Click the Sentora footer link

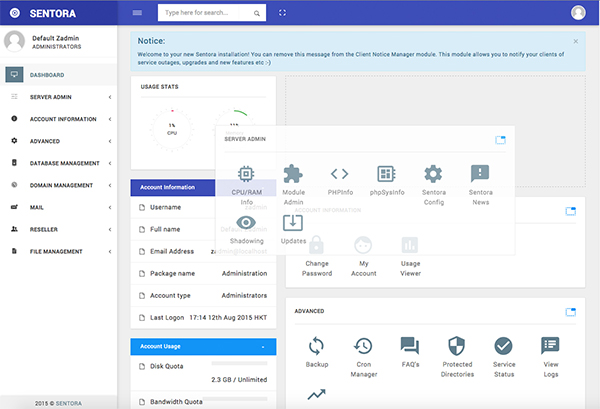coord(68,403)
